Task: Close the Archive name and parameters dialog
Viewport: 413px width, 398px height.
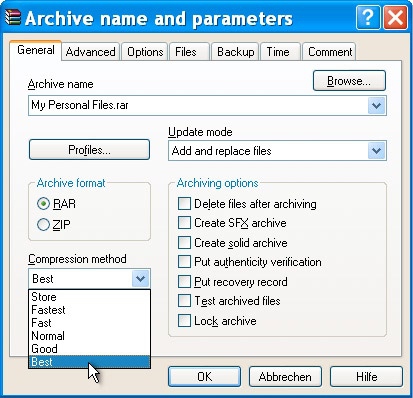Action: click(x=395, y=18)
